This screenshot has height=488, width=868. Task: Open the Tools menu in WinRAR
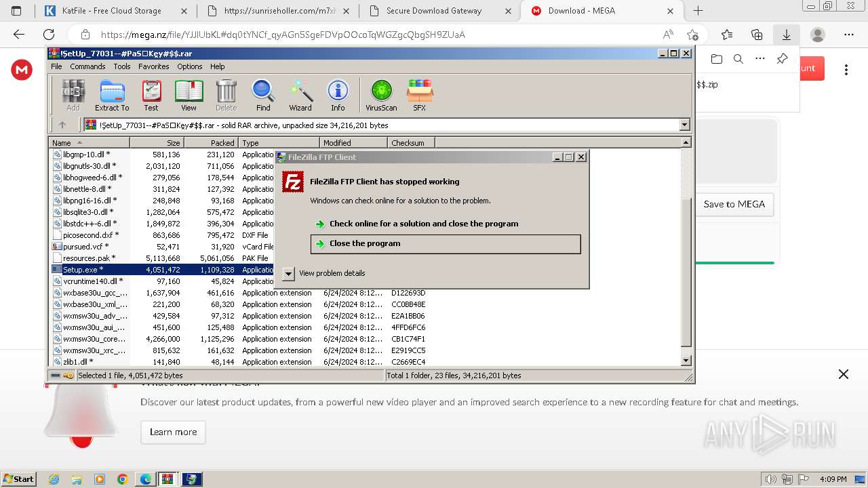tap(122, 66)
